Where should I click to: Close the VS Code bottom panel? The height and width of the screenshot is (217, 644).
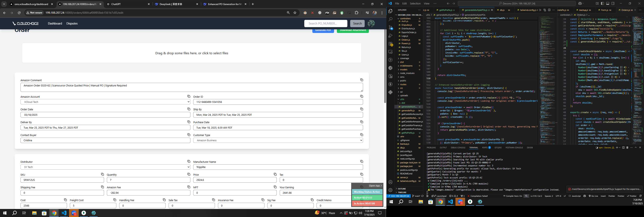640,147
